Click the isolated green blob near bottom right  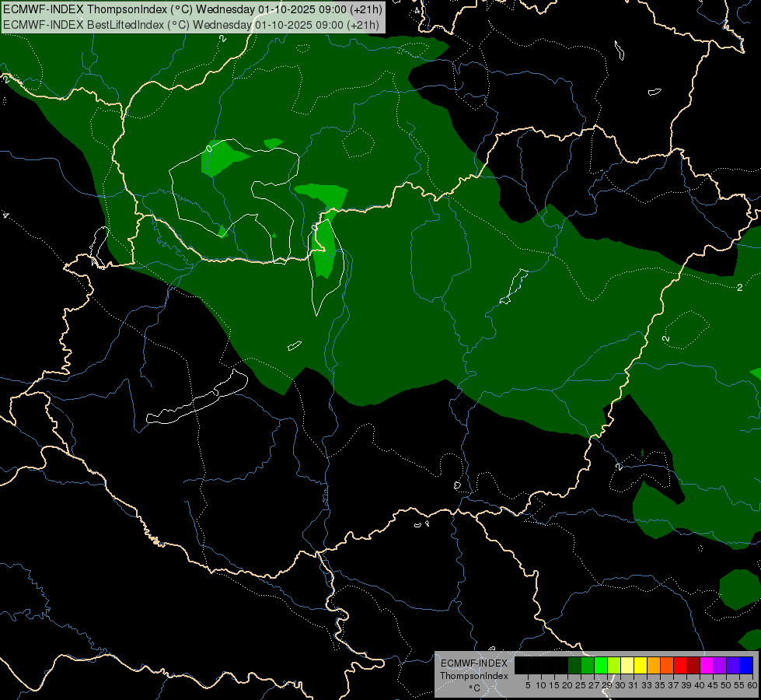pos(739,589)
